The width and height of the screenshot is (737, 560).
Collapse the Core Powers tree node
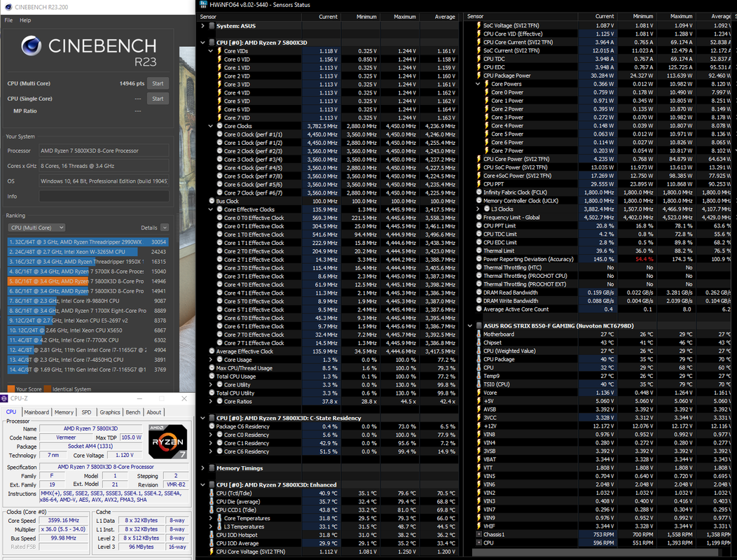[478, 84]
